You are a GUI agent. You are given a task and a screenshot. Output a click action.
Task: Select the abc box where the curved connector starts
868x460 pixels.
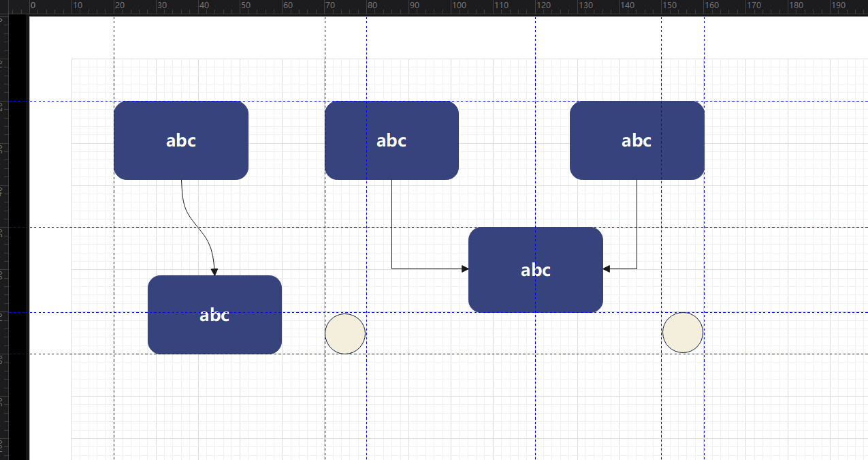[x=181, y=140]
